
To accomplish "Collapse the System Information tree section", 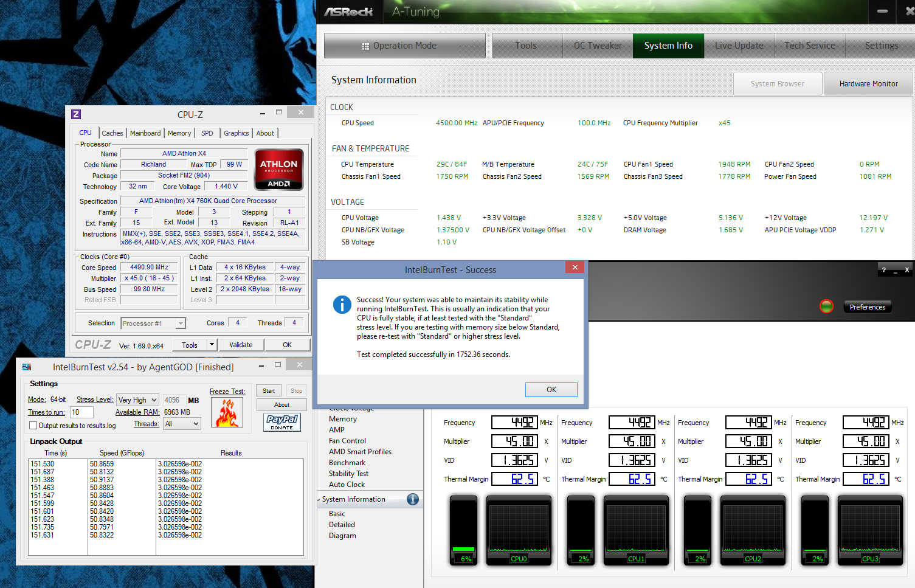I will click(x=319, y=499).
